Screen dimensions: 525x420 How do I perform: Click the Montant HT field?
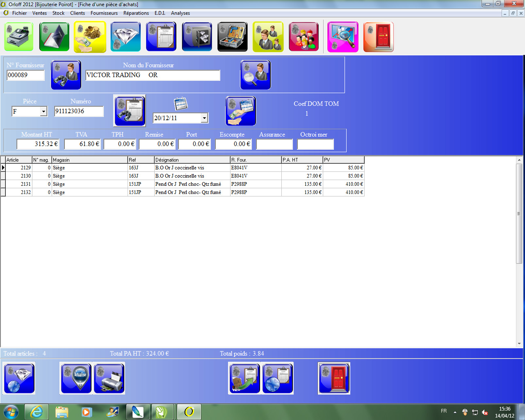tap(38, 144)
